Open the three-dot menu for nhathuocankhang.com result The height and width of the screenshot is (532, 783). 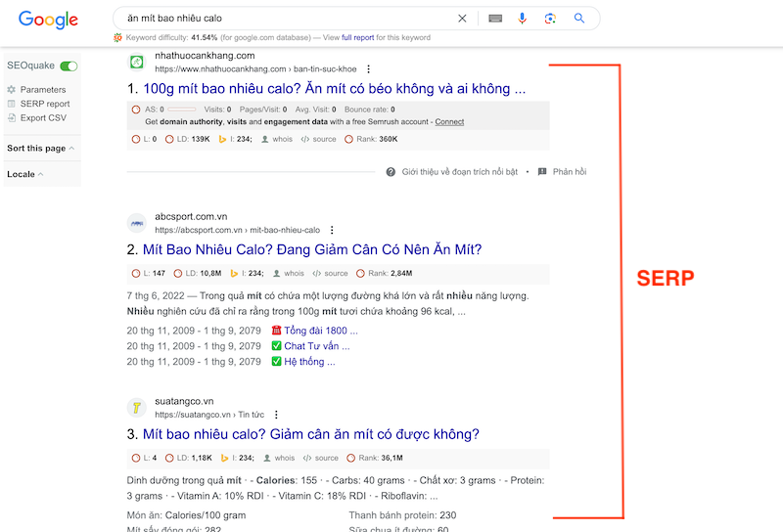[x=369, y=68]
